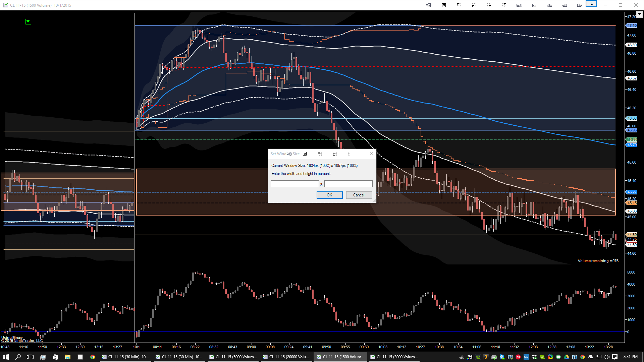Viewport: 644px width, 362px height.
Task: Click the center-window icon in the chart title bar
Action: 444,5
